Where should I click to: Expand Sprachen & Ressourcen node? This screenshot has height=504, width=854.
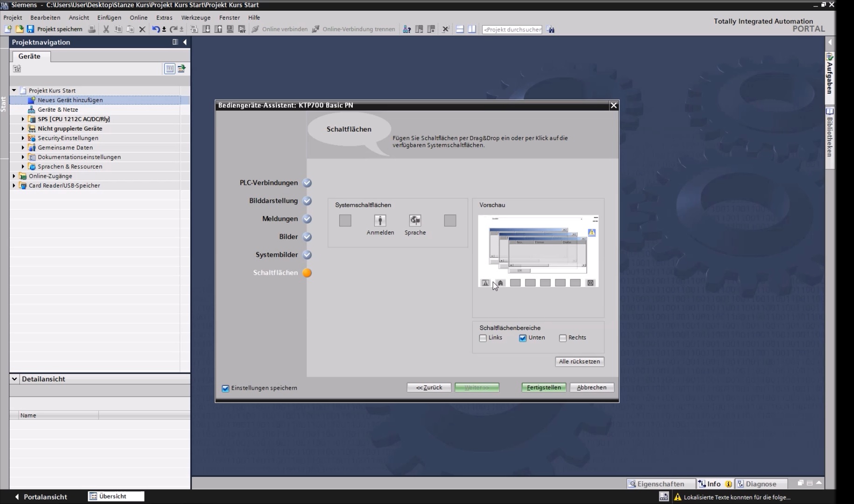(x=23, y=167)
